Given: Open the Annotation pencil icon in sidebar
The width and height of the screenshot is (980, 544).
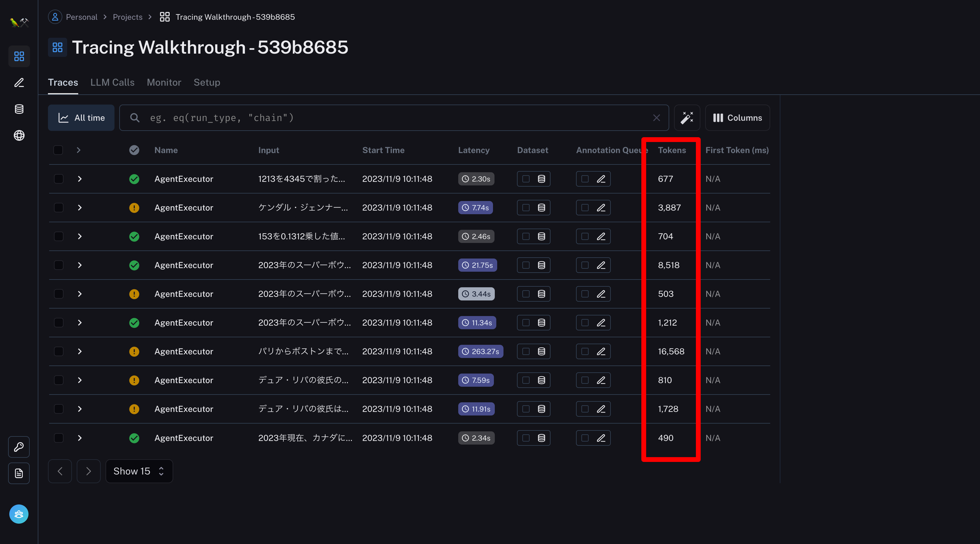Looking at the screenshot, I should 19,82.
